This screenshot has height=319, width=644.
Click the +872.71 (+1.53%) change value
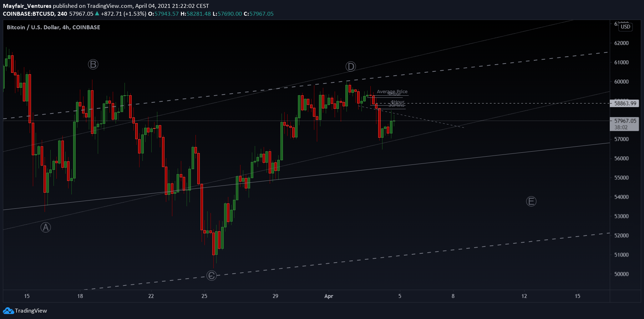click(x=123, y=14)
